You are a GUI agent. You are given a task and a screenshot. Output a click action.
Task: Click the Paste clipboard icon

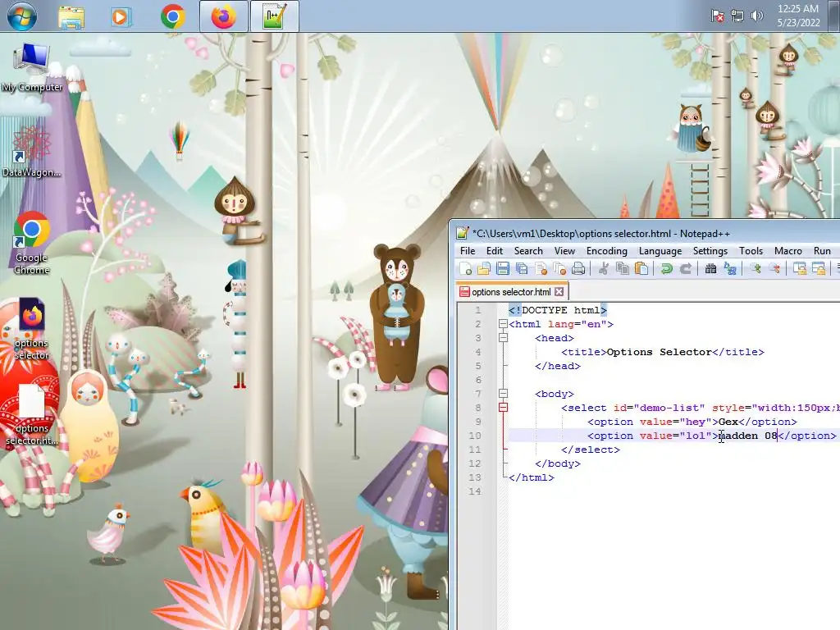[641, 268]
